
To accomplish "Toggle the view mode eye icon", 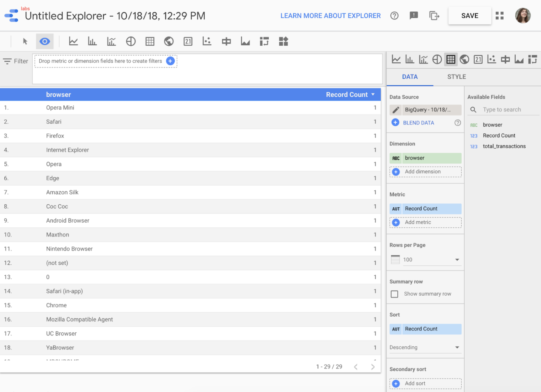I will point(44,41).
